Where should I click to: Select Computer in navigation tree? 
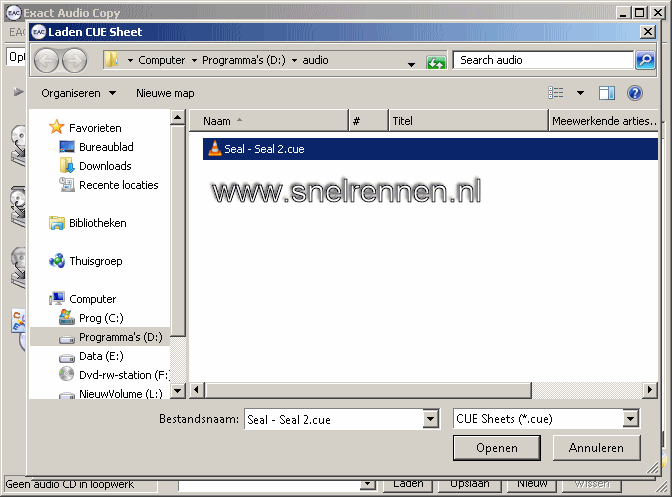pos(93,299)
